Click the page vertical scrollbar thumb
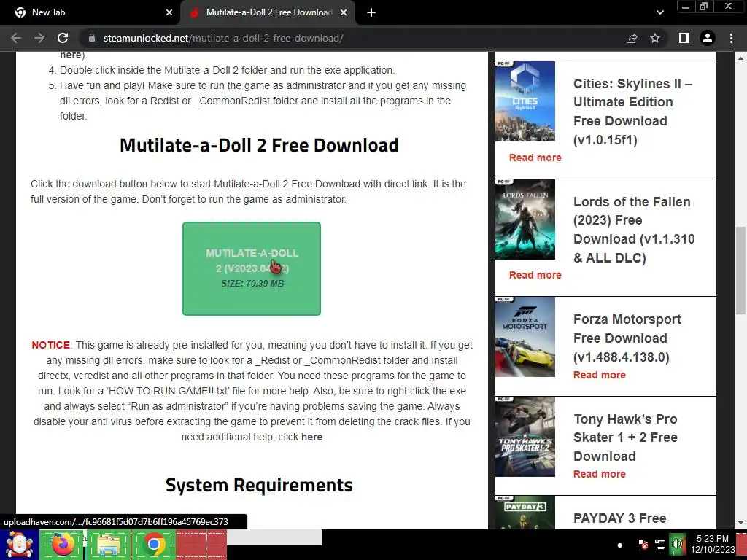The width and height of the screenshot is (747, 560). click(x=740, y=271)
